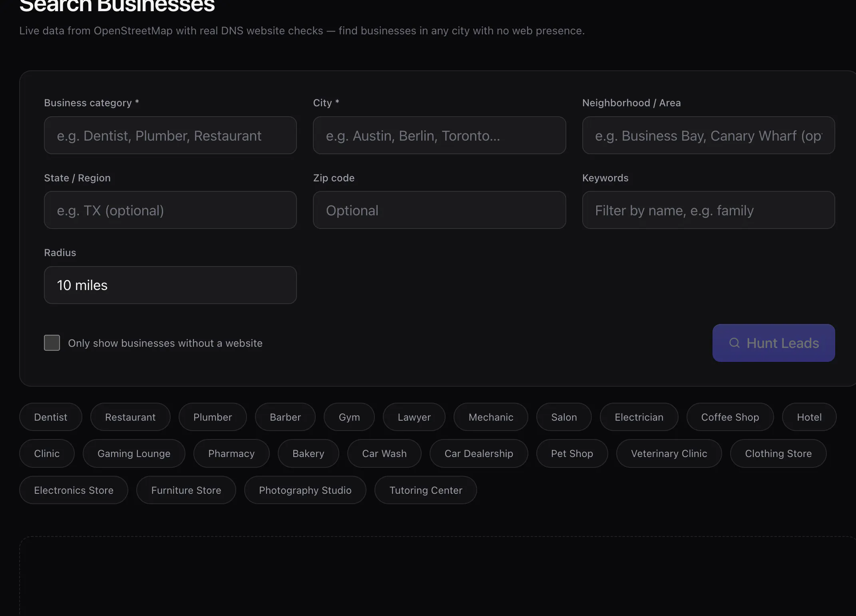Select the Veterinary Clinic chip
The width and height of the screenshot is (856, 616).
point(669,453)
